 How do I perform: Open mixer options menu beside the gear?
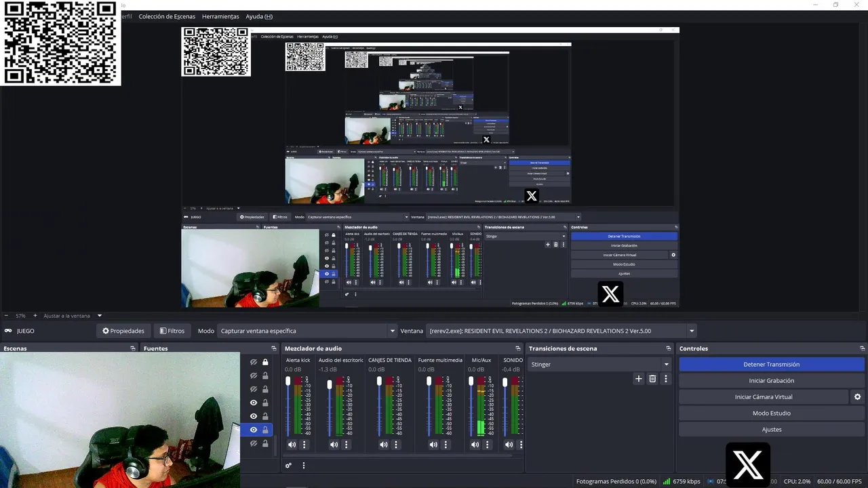(304, 466)
